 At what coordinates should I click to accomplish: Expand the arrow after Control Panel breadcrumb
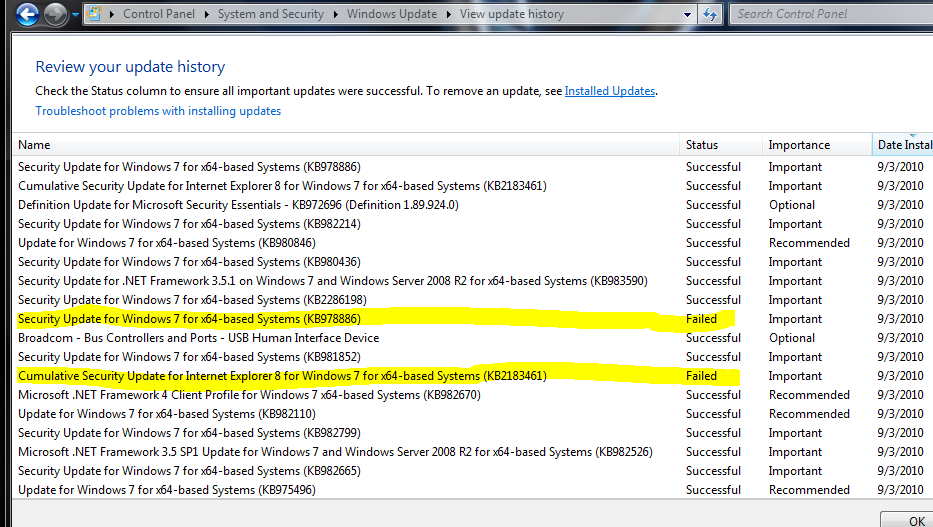[207, 15]
